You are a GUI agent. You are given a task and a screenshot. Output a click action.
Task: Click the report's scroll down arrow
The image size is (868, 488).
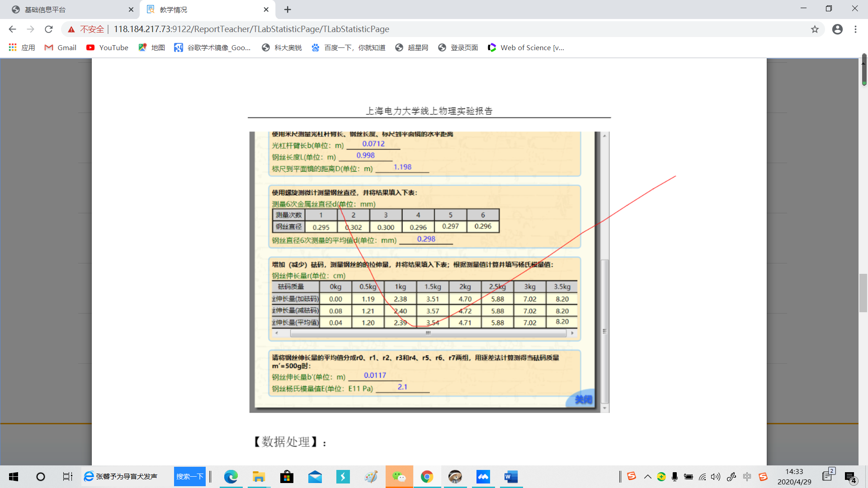605,408
